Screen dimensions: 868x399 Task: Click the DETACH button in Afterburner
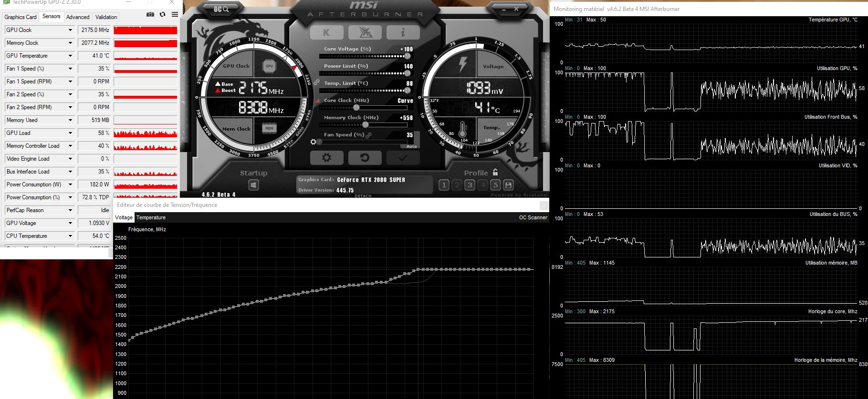pos(363,196)
